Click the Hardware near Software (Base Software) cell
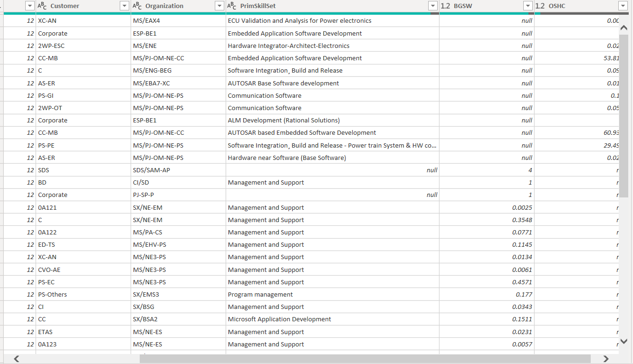Image resolution: width=633 pixels, height=364 pixels. tap(333, 158)
